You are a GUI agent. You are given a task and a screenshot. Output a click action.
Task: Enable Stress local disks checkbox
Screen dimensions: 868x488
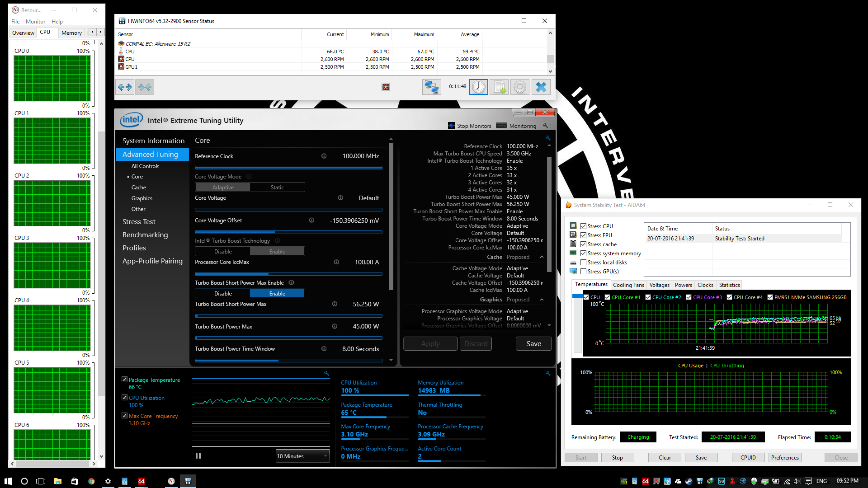pos(584,263)
